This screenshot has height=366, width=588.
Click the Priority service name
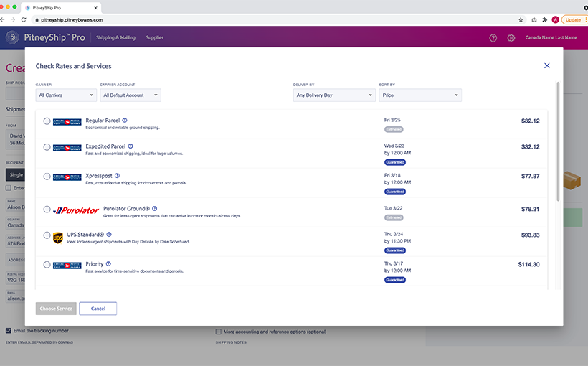95,263
